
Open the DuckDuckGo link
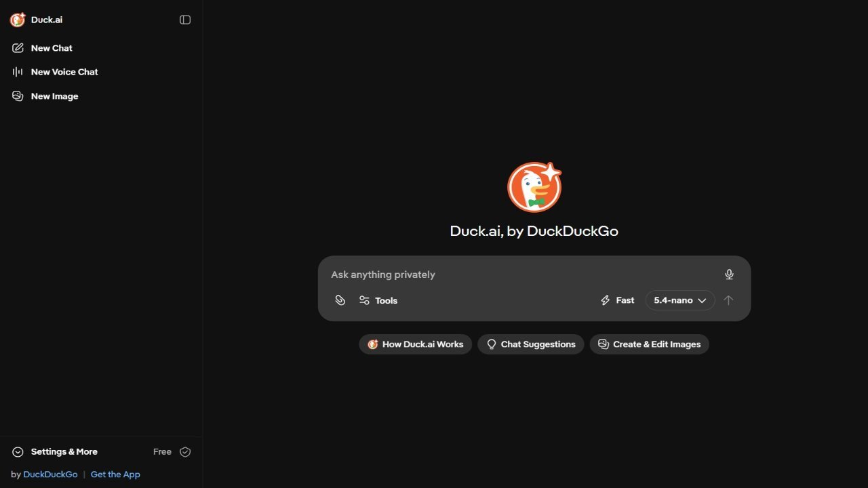click(50, 474)
